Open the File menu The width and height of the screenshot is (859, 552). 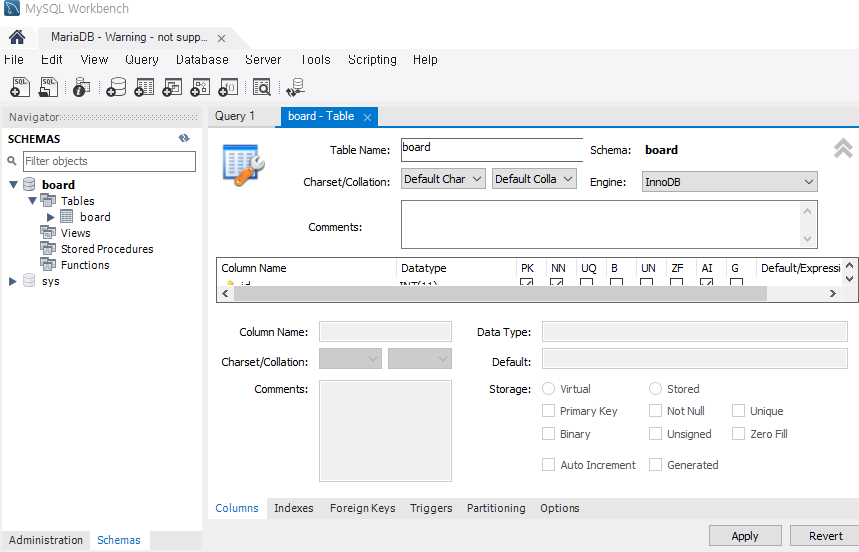(x=14, y=60)
